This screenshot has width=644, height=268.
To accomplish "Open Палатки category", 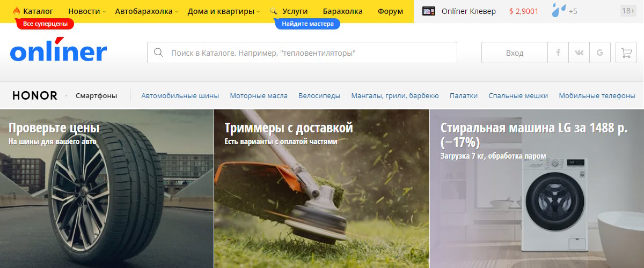I will tap(464, 96).
